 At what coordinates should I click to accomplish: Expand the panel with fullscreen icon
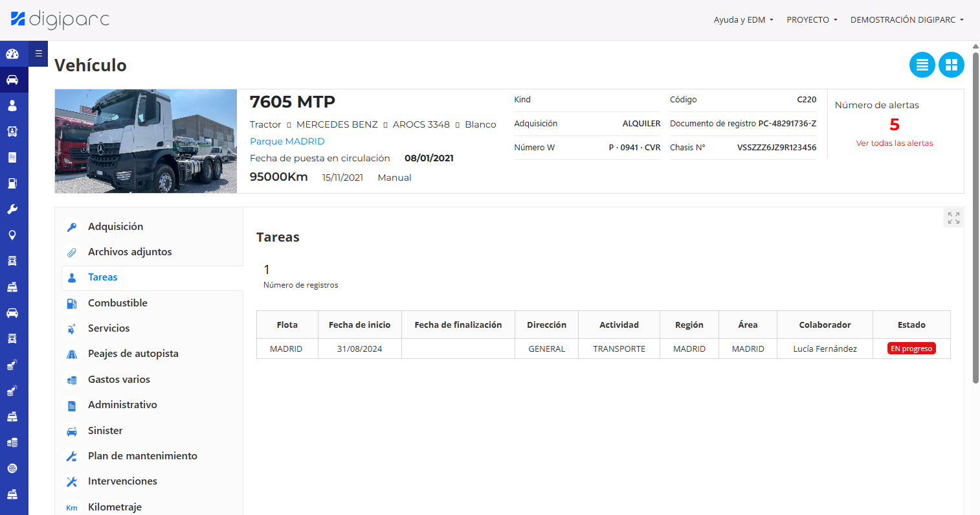point(953,218)
